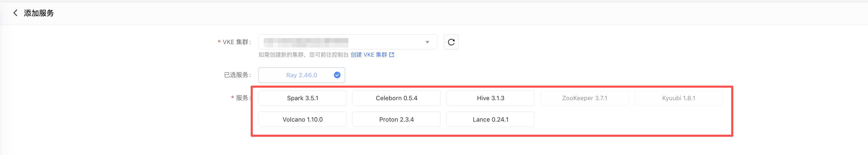Click the greyed-out ZooKeeper 3.7.1 option
The width and height of the screenshot is (868, 155).
pyautogui.click(x=584, y=98)
